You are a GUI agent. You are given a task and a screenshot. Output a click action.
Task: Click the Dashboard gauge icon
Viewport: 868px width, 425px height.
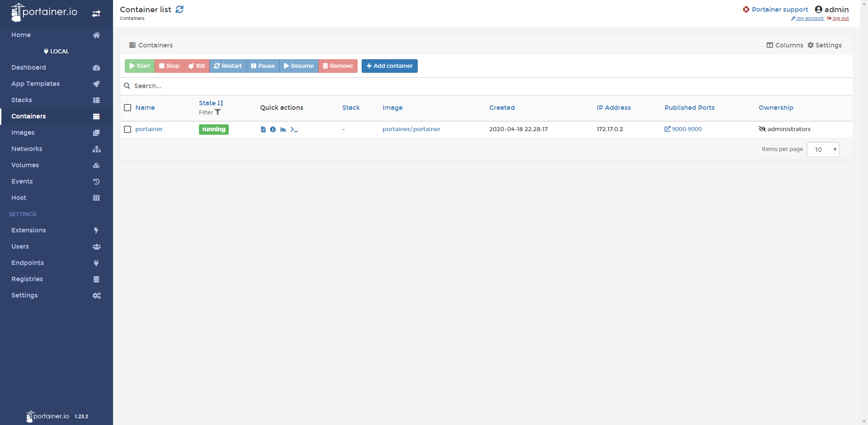(x=96, y=67)
